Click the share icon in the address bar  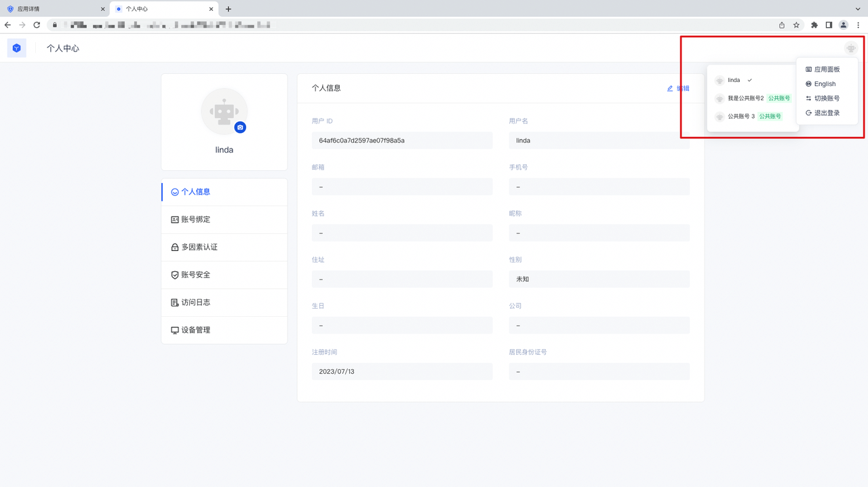(x=782, y=25)
